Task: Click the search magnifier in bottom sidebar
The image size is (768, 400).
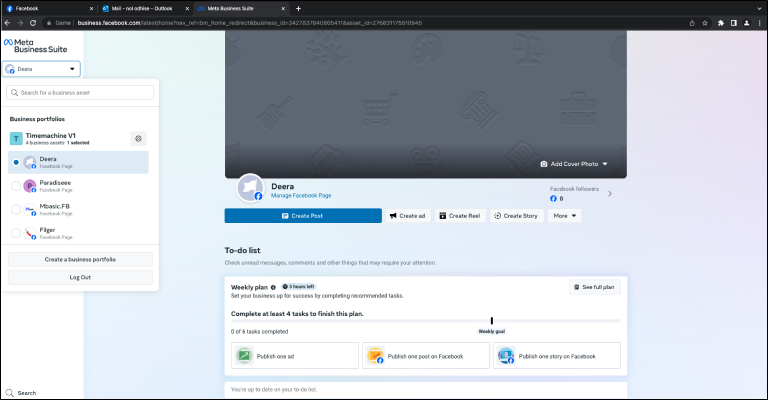Action: (9, 393)
